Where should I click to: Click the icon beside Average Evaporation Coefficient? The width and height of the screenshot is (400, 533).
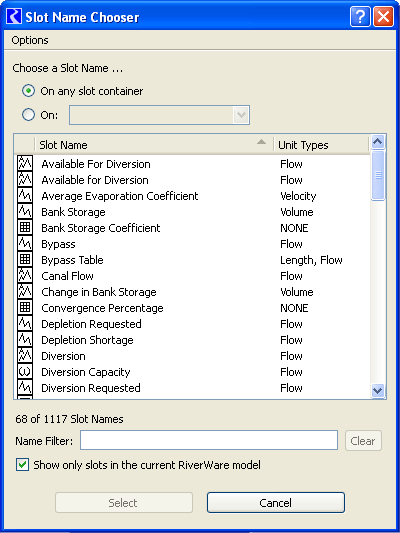(25, 196)
